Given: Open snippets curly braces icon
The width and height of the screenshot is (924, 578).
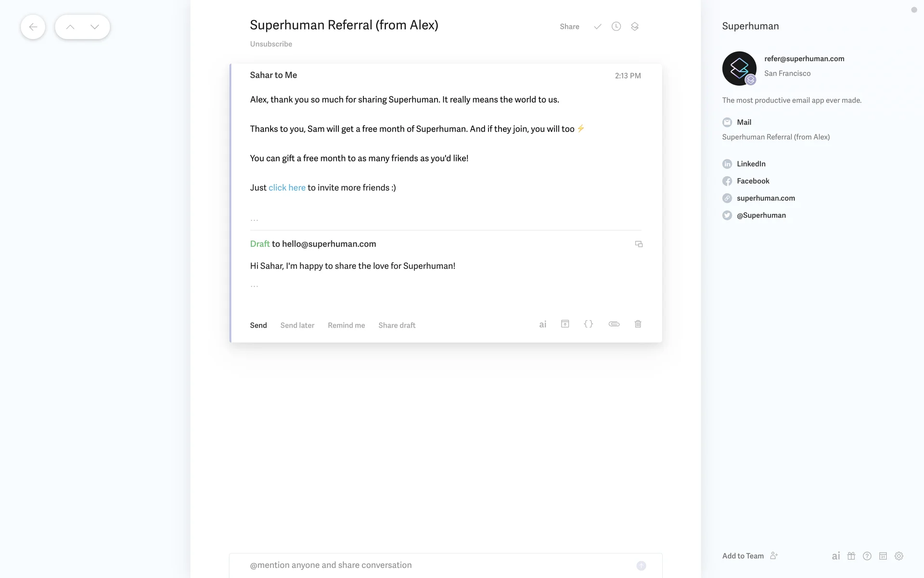Looking at the screenshot, I should tap(588, 324).
